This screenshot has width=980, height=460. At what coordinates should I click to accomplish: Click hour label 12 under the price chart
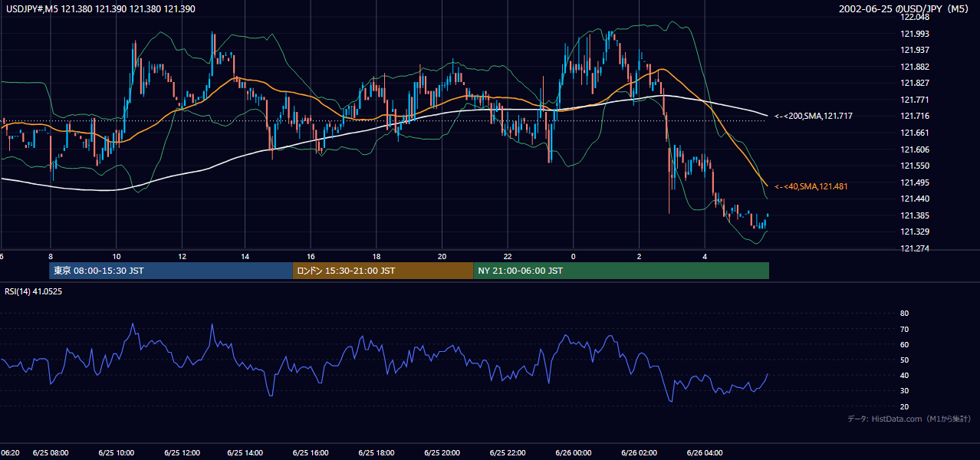coord(182,256)
